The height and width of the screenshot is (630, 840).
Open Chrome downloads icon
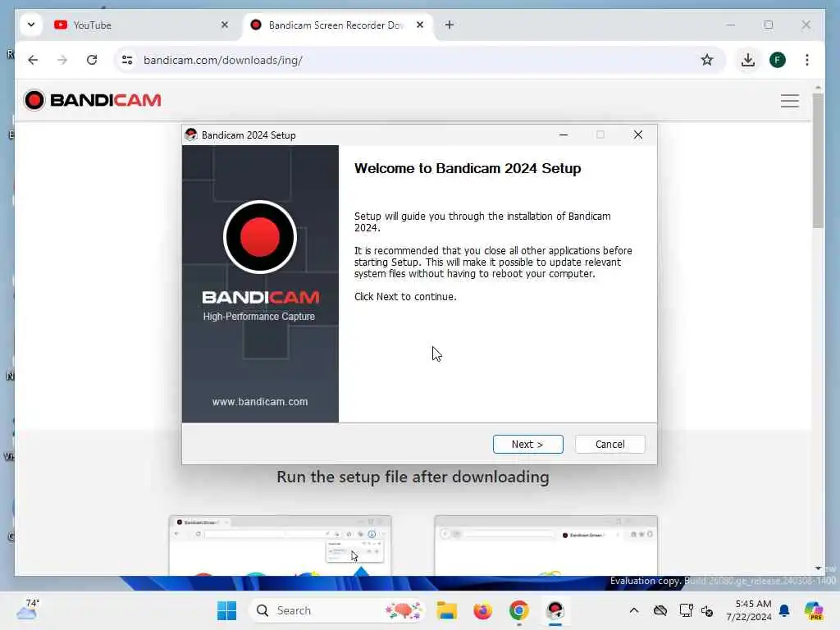click(x=748, y=60)
